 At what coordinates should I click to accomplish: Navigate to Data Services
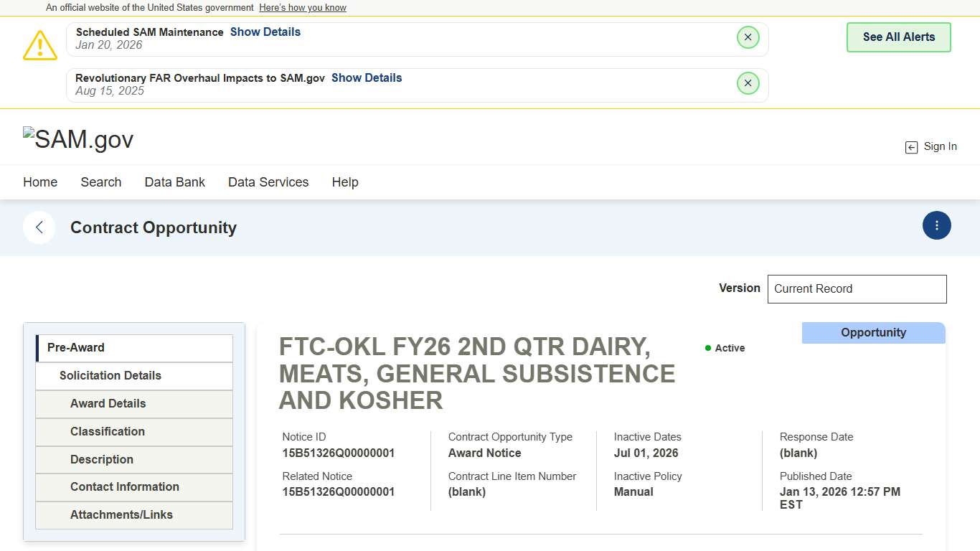click(x=268, y=182)
